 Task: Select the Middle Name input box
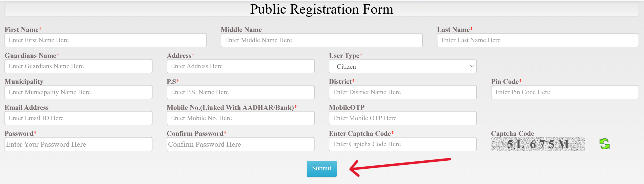coord(321,40)
